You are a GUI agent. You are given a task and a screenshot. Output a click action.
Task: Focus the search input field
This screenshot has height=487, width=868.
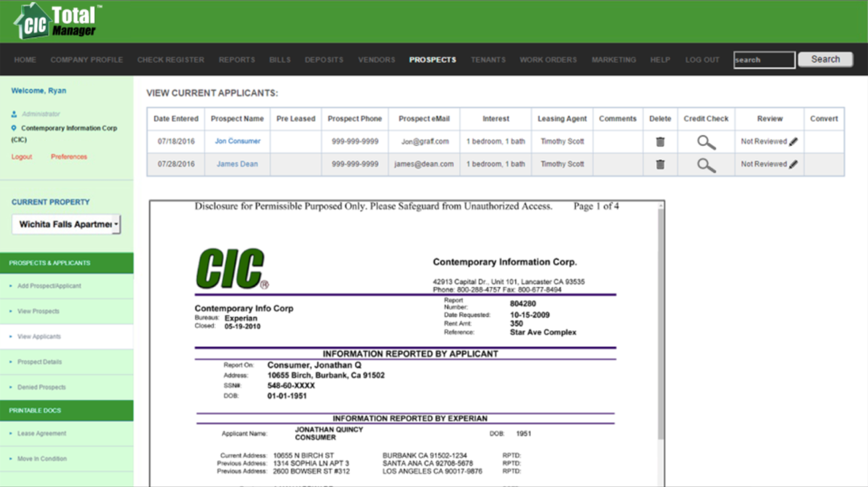click(x=764, y=60)
